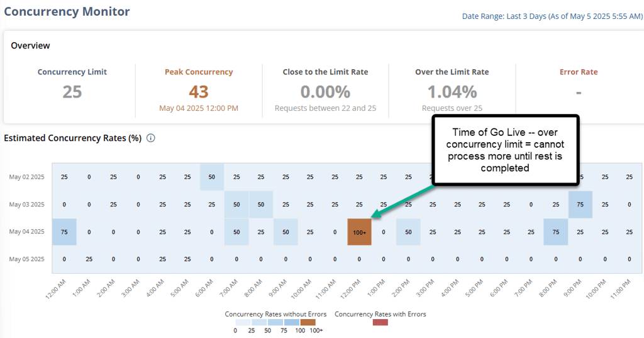Click the 50 cell at 9:00 AM on May 04
The height and width of the screenshot is (338, 644).
pyautogui.click(x=286, y=232)
